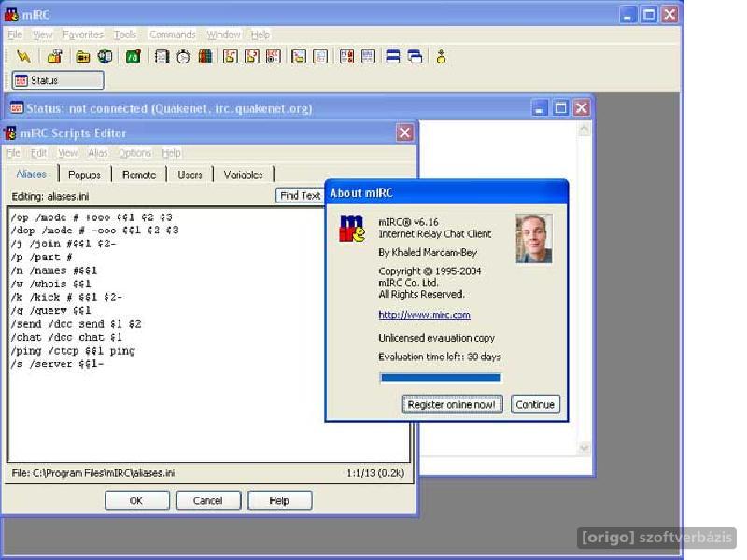This screenshot has height=560, width=747.
Task: Open the Log Files toolbar icon
Action: pos(320,57)
